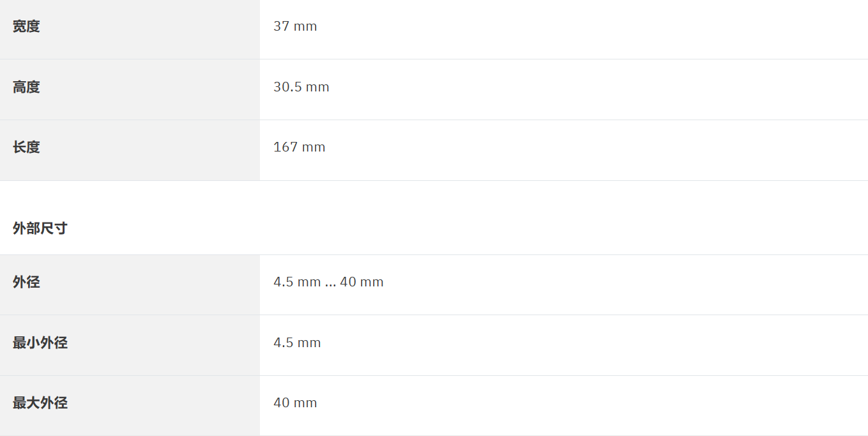The width and height of the screenshot is (868, 436).
Task: Click the number 4.5 in the 最小外径 row
Action: pos(283,343)
